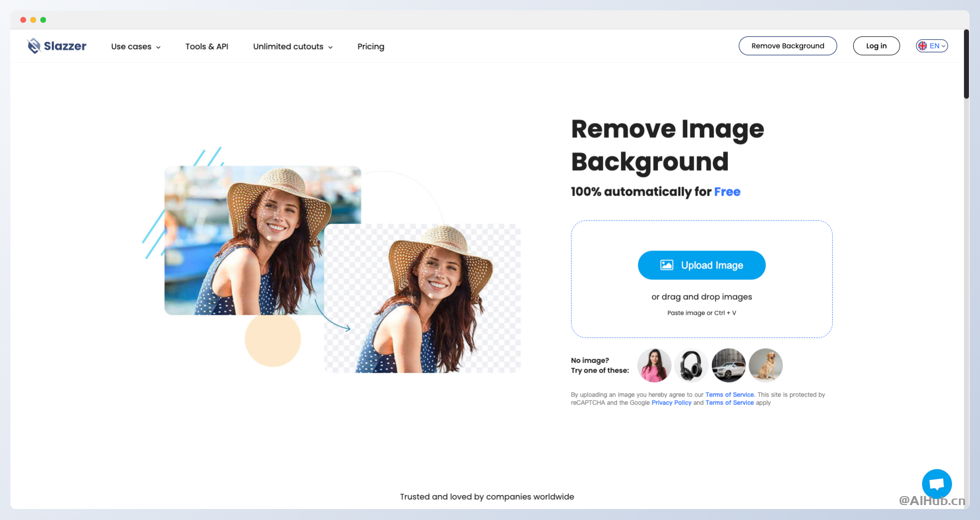The image size is (980, 520).
Task: Open the Google Privacy Policy link
Action: 671,403
